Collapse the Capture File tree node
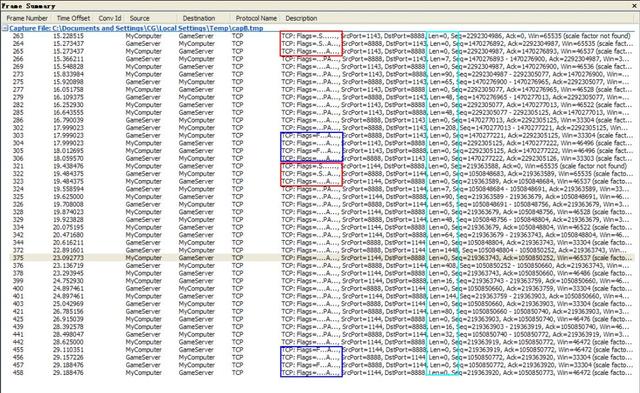This screenshot has height=393, width=640. (x=5, y=29)
